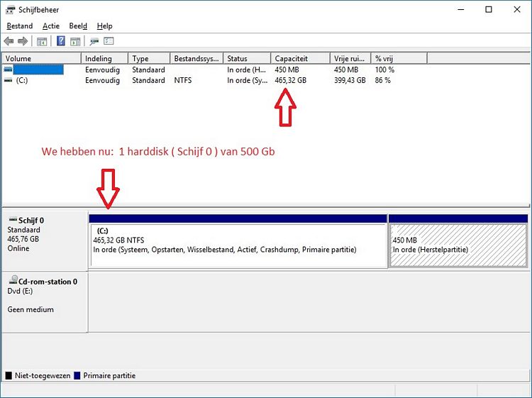Select the Cd-rom-station 0 Dvd (E:) label

[x=45, y=302]
